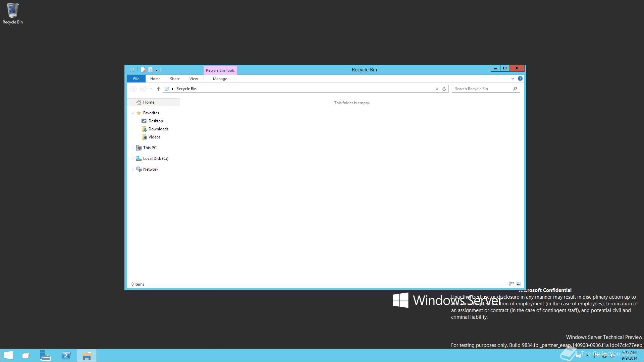Switch to Large icons view in status bar
Image resolution: width=644 pixels, height=362 pixels.
tap(519, 284)
